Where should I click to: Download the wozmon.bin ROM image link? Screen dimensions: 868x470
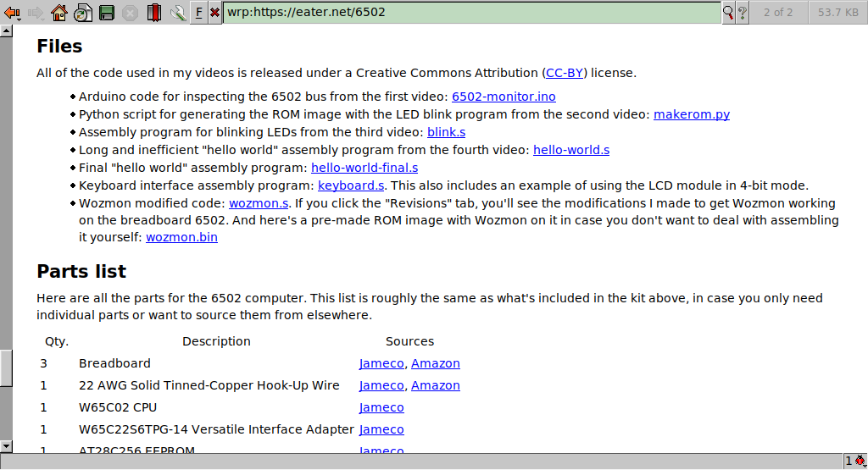[x=181, y=237]
